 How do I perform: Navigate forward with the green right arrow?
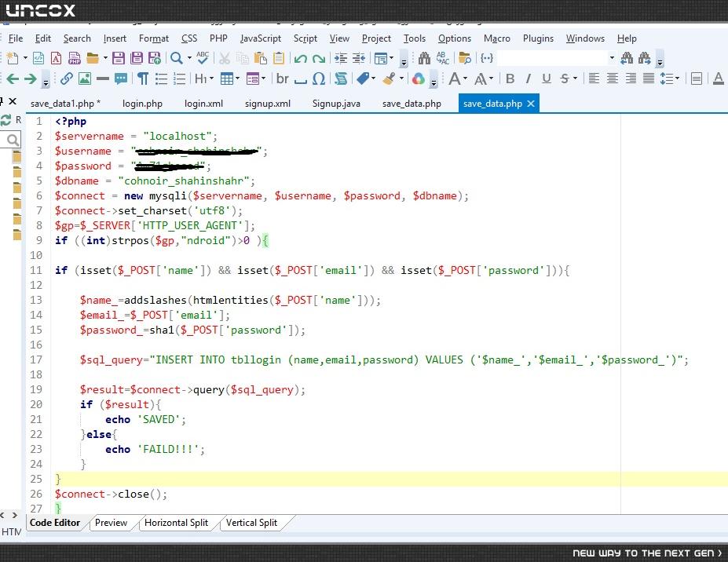(30, 78)
